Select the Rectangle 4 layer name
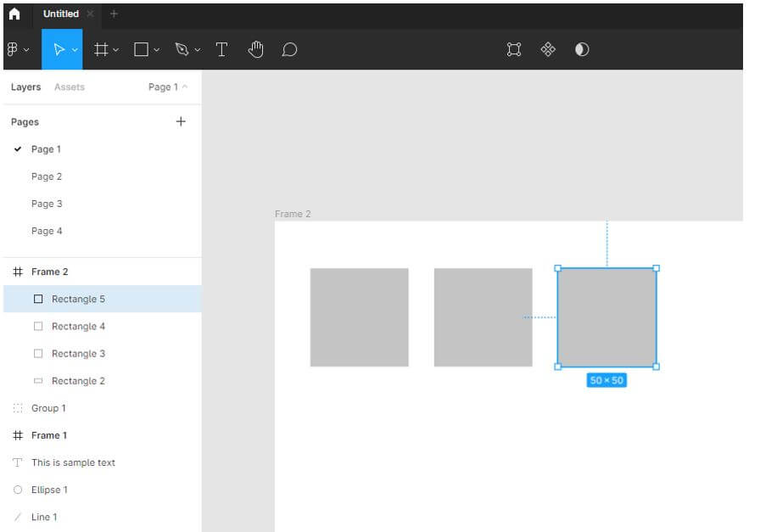 tap(78, 326)
